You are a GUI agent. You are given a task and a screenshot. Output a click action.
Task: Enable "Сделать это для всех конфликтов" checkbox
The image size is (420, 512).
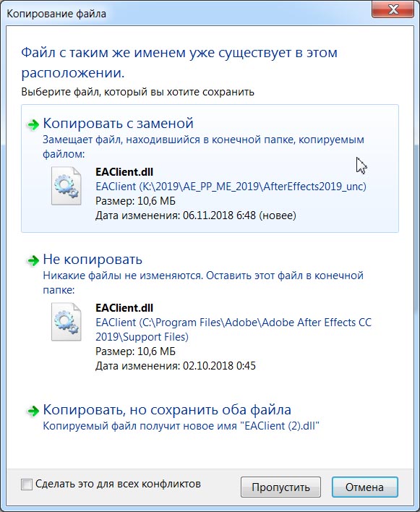(27, 485)
